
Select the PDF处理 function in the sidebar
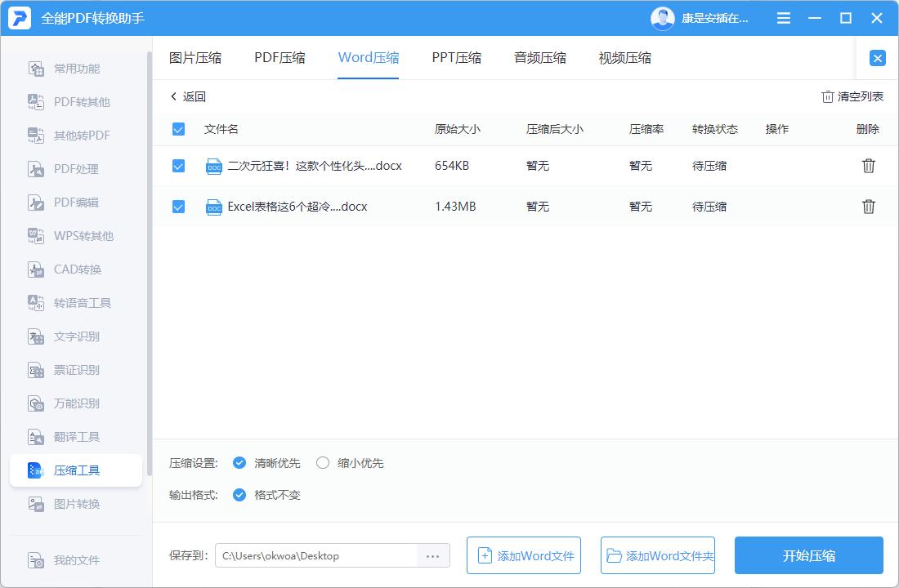coord(69,168)
